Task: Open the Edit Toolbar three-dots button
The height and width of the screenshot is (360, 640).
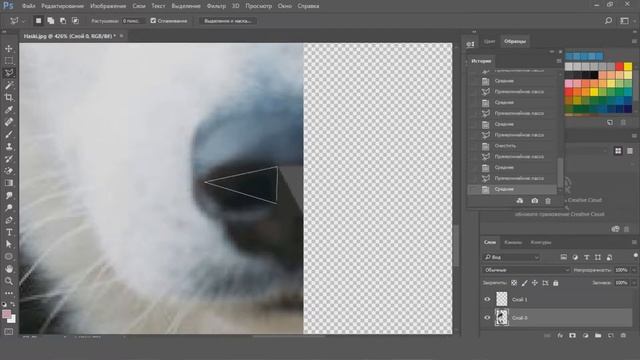Action: 9,293
